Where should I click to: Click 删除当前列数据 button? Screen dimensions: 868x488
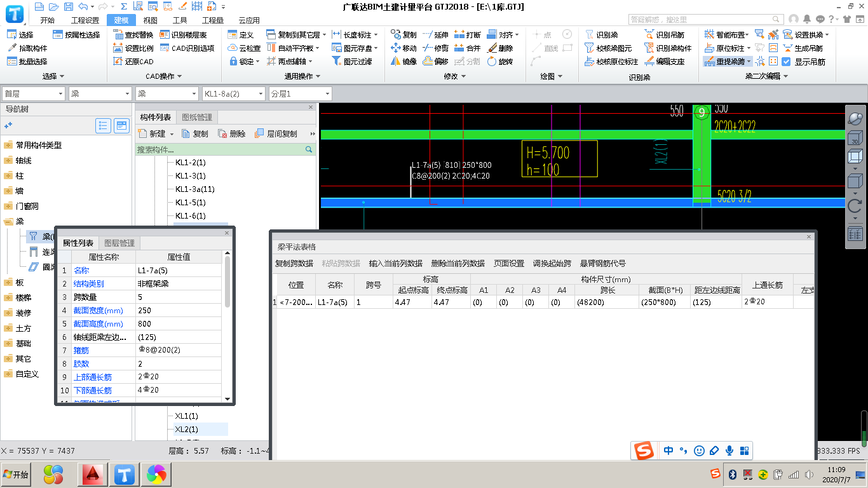tap(458, 264)
